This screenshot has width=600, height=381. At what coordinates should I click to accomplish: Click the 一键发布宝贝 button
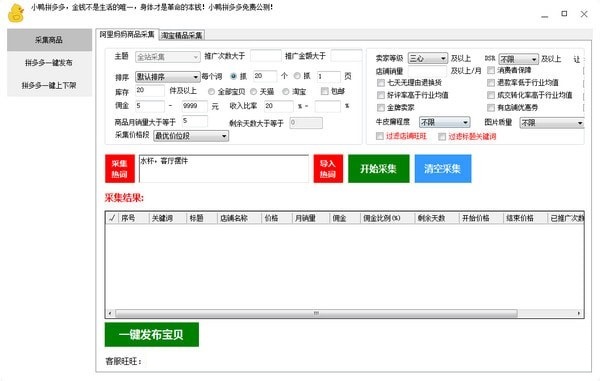(x=152, y=335)
